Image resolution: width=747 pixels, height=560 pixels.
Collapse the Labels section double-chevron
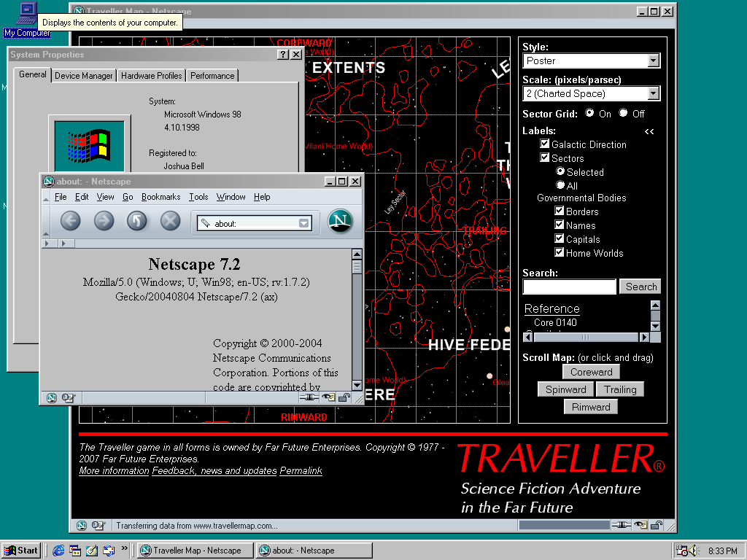(x=649, y=131)
